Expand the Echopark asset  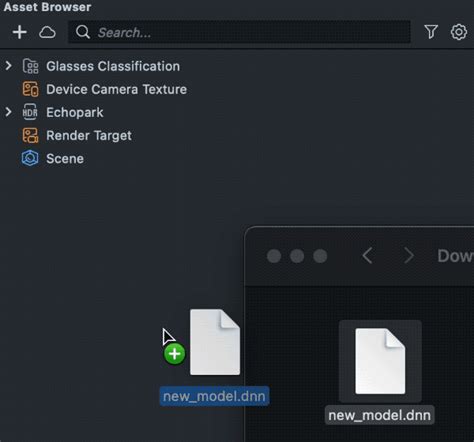point(9,112)
